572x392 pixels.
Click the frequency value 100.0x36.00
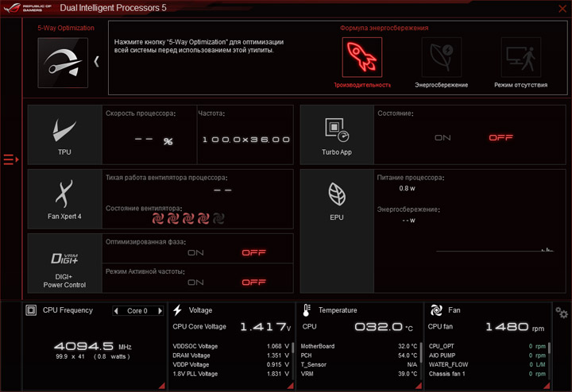pyautogui.click(x=245, y=140)
